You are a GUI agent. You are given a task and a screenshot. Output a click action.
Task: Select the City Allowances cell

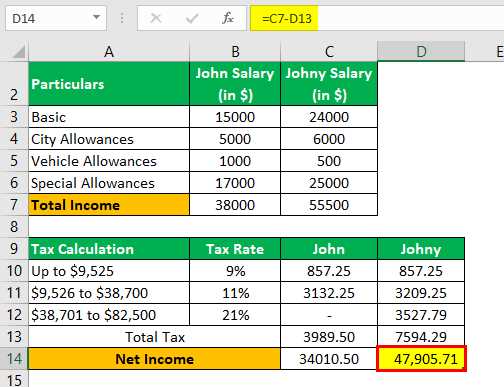pos(109,139)
